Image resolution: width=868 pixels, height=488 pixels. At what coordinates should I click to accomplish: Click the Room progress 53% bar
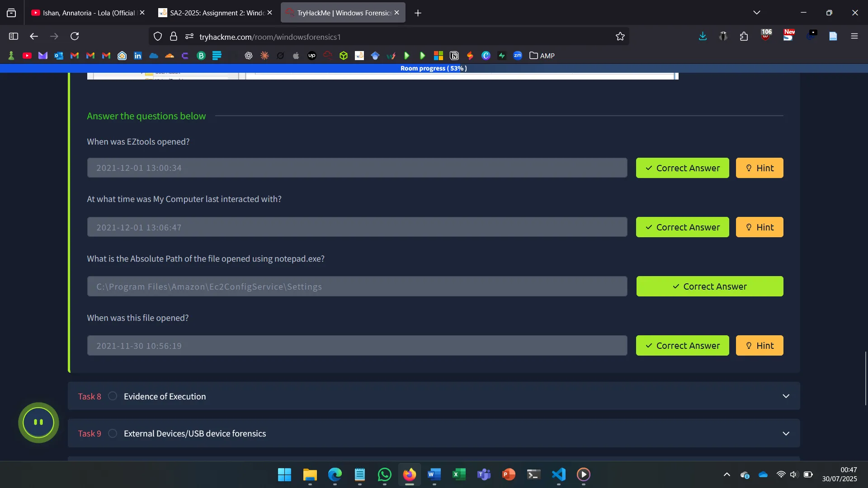434,68
